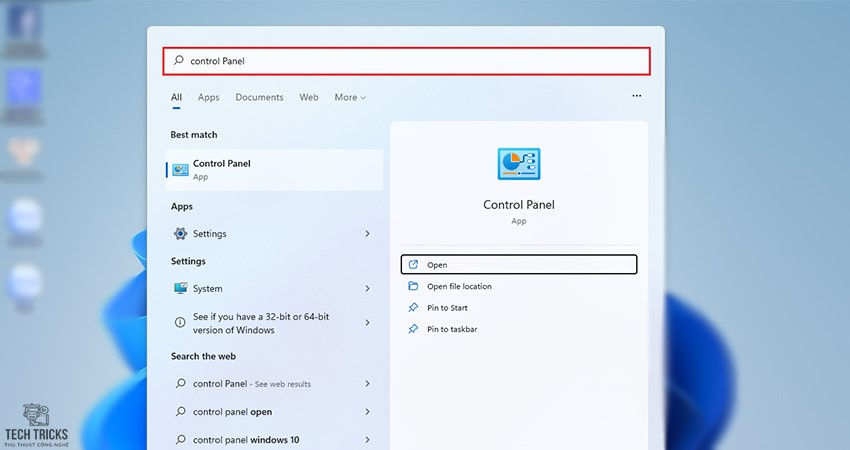Screen dimensions: 850x450
Task: Select 'See if you have a 32-bit or 64-bit' result
Action: [x=273, y=323]
